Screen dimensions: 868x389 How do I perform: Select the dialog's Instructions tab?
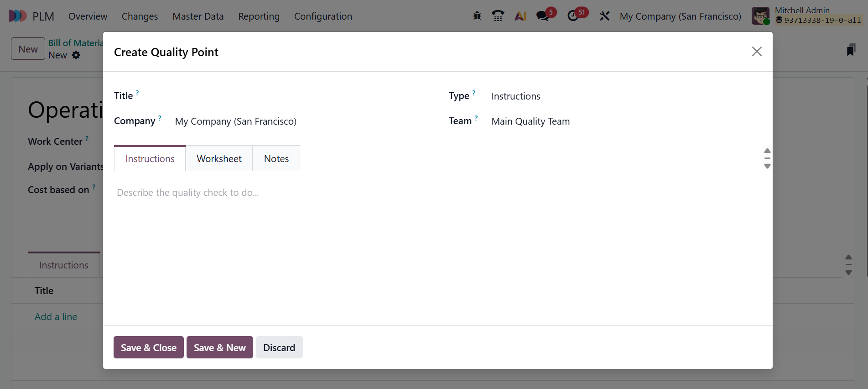[150, 158]
